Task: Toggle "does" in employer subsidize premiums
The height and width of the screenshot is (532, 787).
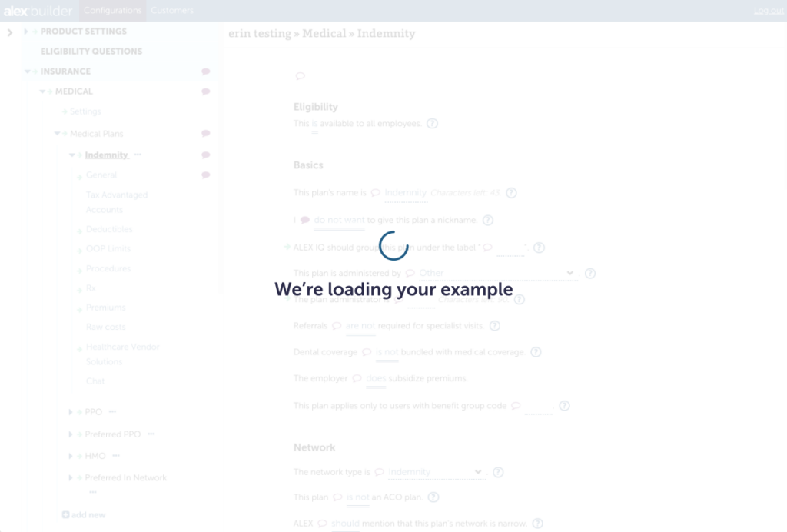Action: [x=376, y=379]
